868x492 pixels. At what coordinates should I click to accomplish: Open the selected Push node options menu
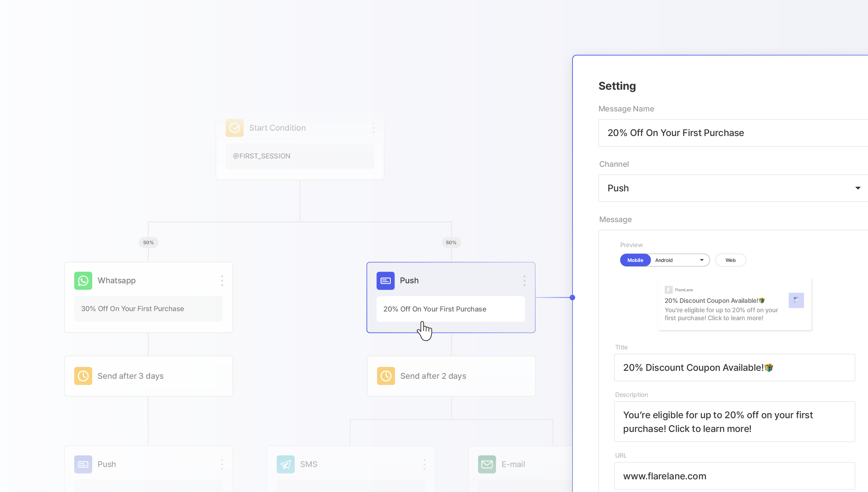[524, 280]
